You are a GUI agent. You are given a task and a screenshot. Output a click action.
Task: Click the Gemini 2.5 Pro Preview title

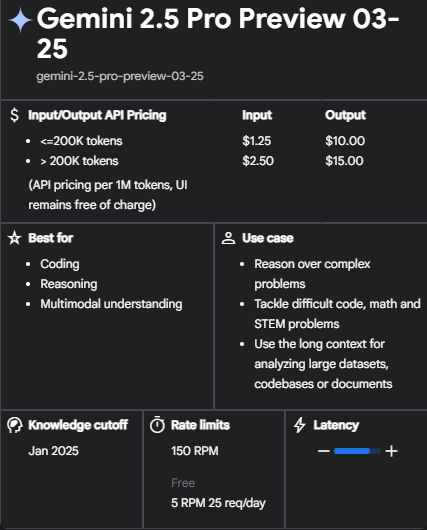click(218, 33)
